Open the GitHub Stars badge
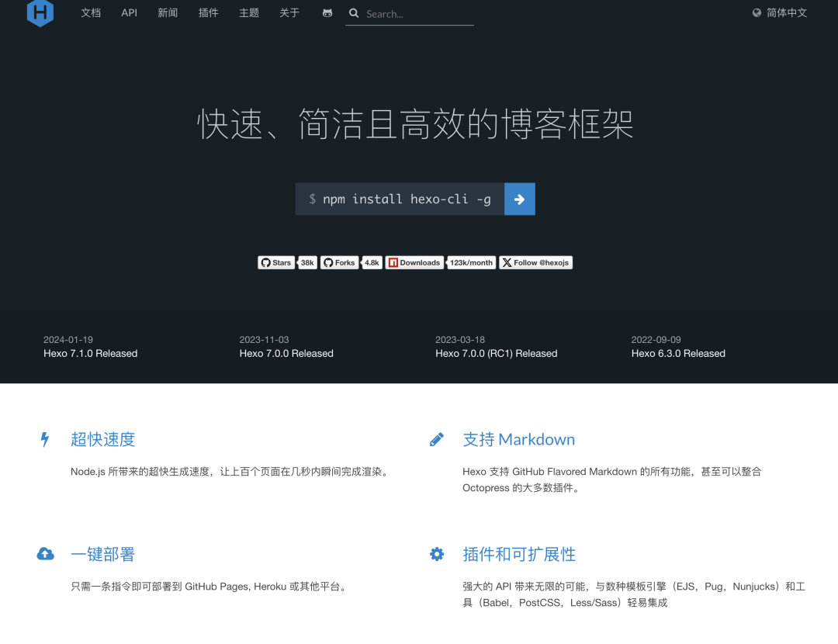Image resolution: width=838 pixels, height=644 pixels. pos(276,262)
